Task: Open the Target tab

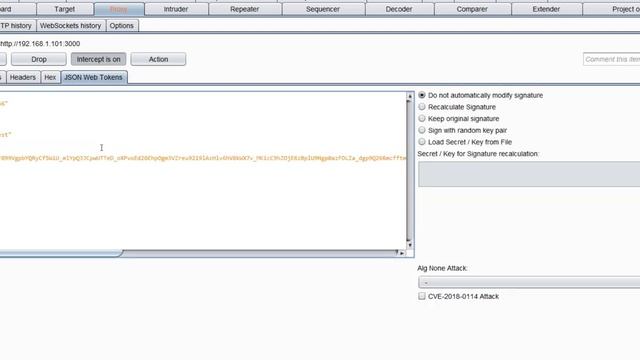Action: 64,9
